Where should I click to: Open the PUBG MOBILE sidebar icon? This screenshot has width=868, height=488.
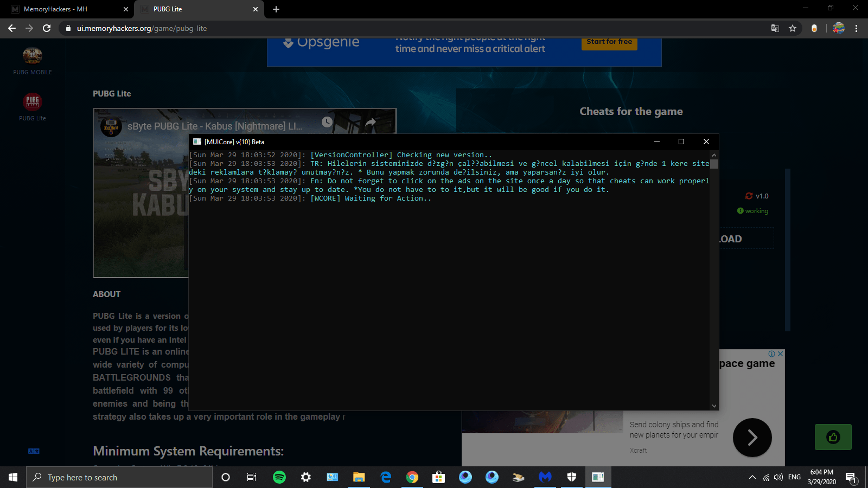click(33, 61)
